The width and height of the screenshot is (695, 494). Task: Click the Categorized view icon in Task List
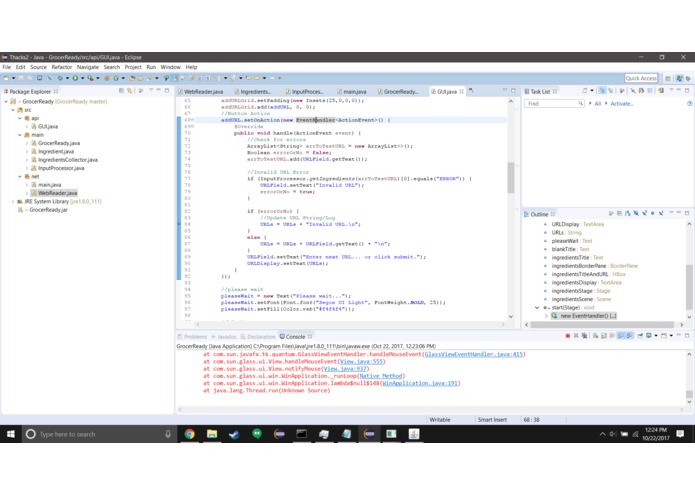(x=602, y=91)
